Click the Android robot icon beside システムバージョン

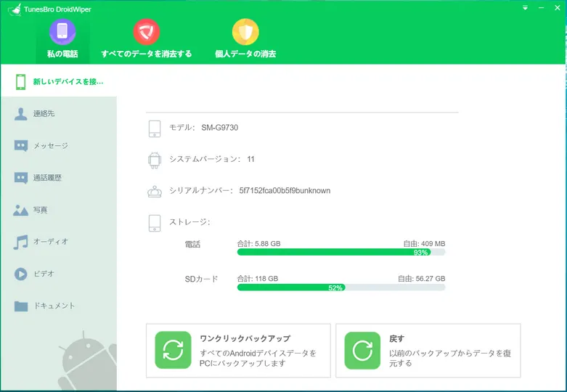pos(155,160)
